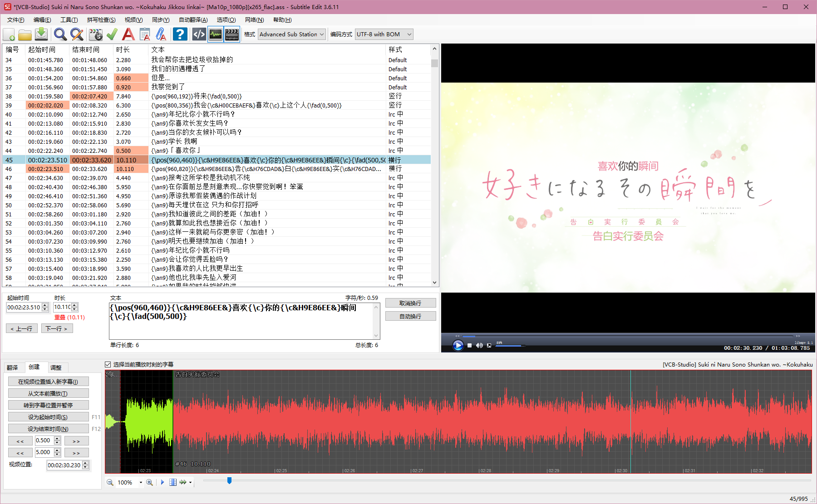Open the 同步(Y) menu

pos(161,20)
